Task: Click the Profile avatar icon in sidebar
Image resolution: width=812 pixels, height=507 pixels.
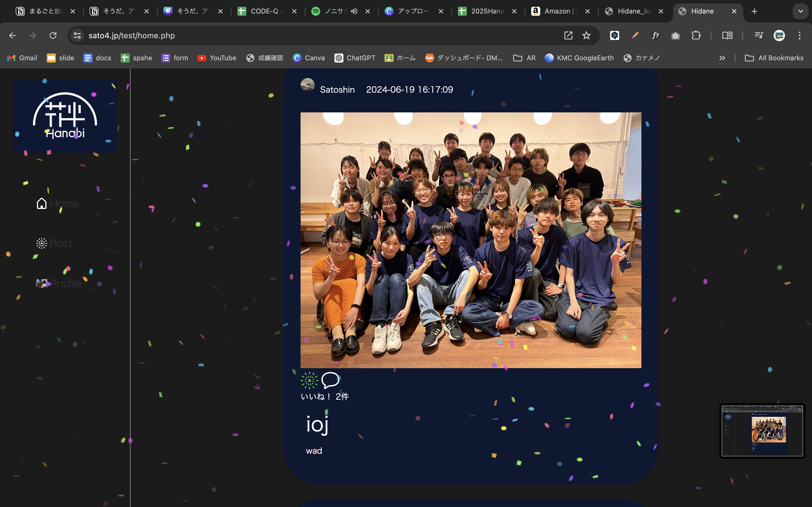Action: (x=42, y=283)
